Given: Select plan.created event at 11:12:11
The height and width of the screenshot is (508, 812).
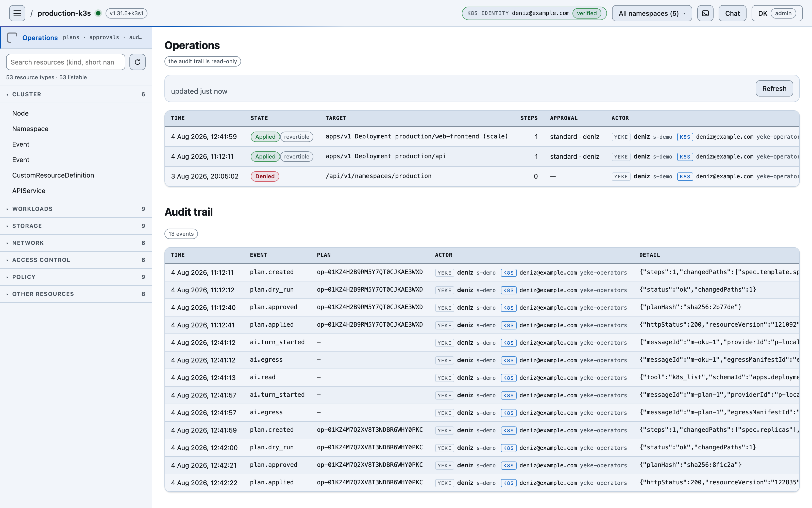Looking at the screenshot, I should [x=272, y=272].
